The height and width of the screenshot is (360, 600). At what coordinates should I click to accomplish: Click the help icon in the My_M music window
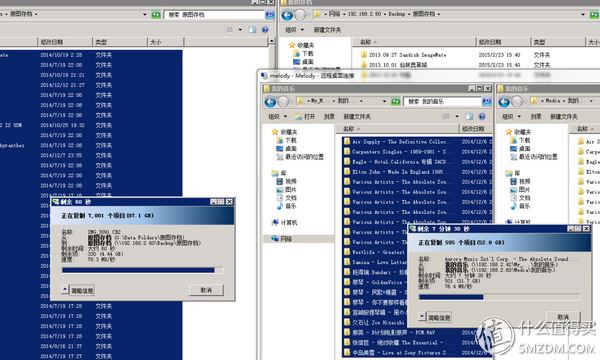click(x=482, y=116)
